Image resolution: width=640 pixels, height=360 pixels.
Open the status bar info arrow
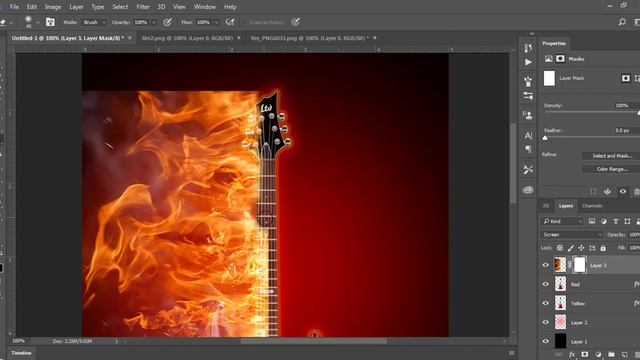[116, 341]
